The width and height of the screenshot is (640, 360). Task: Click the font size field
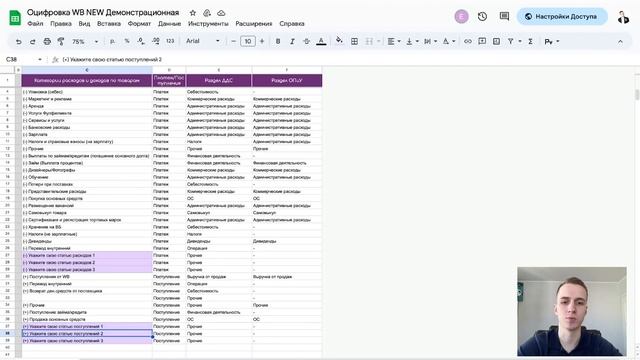tap(248, 41)
